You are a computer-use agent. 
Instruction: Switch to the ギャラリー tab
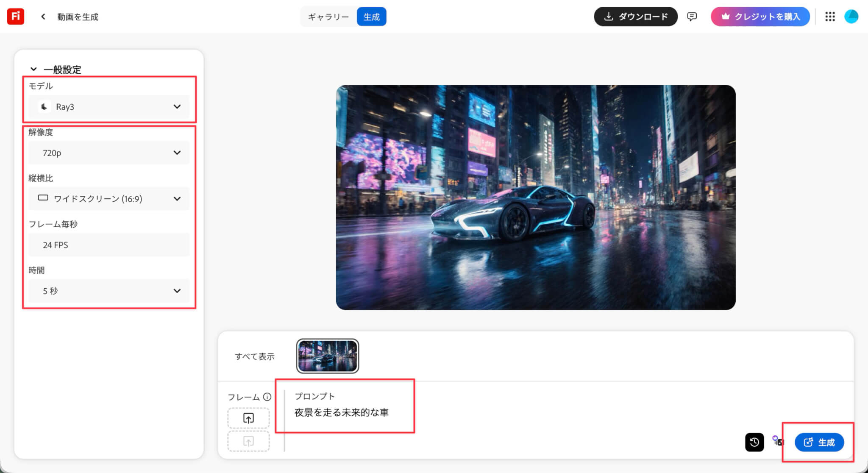point(328,17)
